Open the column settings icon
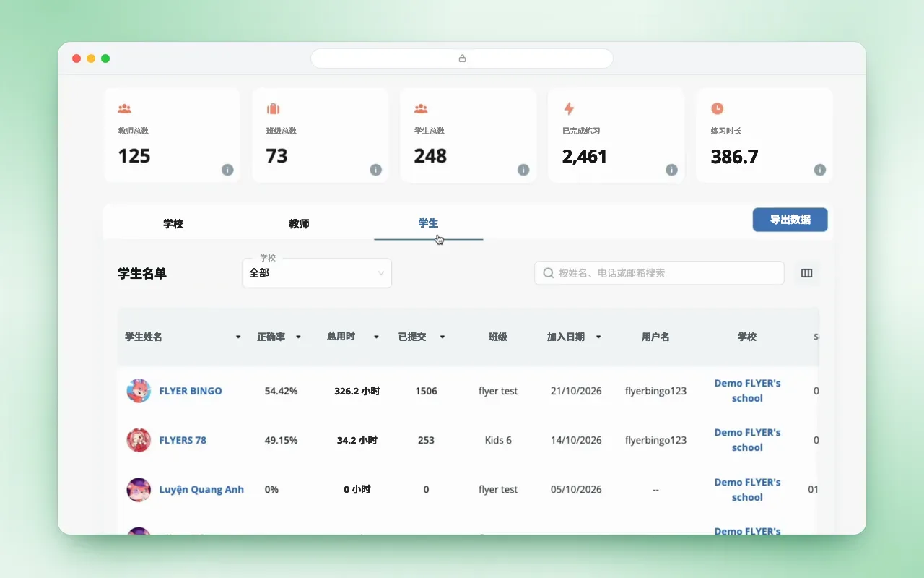 pyautogui.click(x=807, y=273)
